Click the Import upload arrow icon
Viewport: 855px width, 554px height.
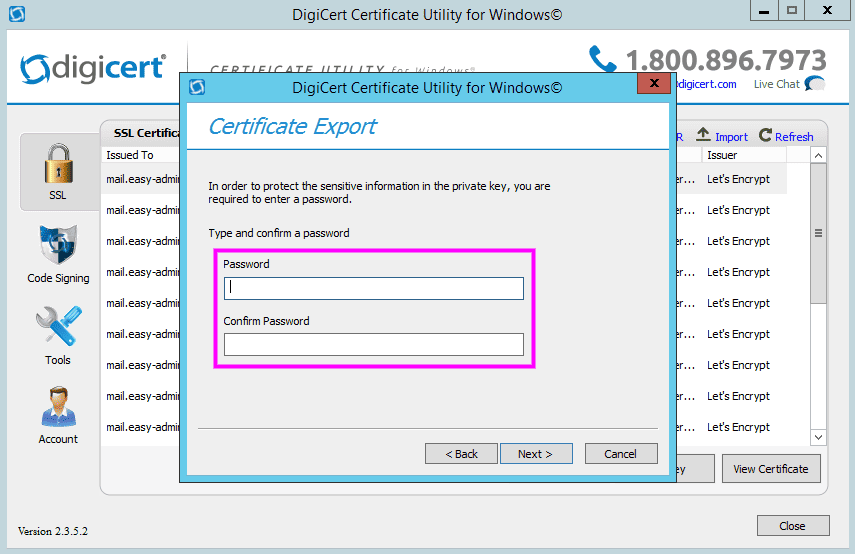[x=703, y=134]
